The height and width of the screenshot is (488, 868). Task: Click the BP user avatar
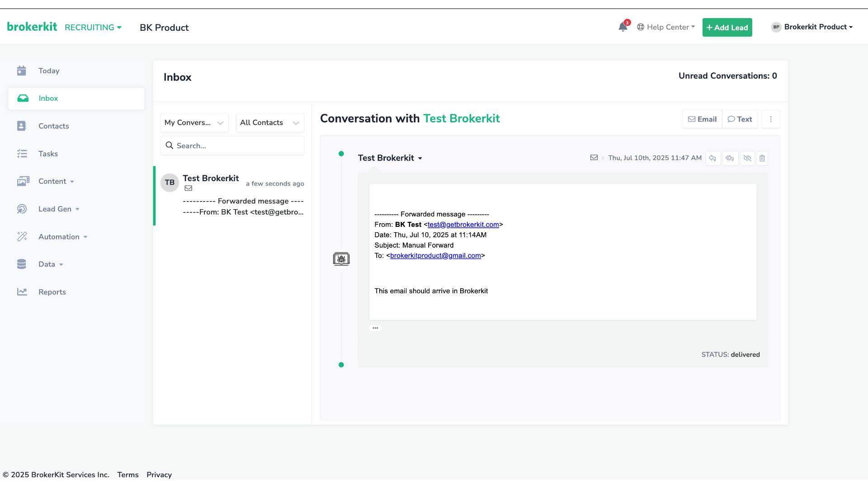[x=776, y=27]
